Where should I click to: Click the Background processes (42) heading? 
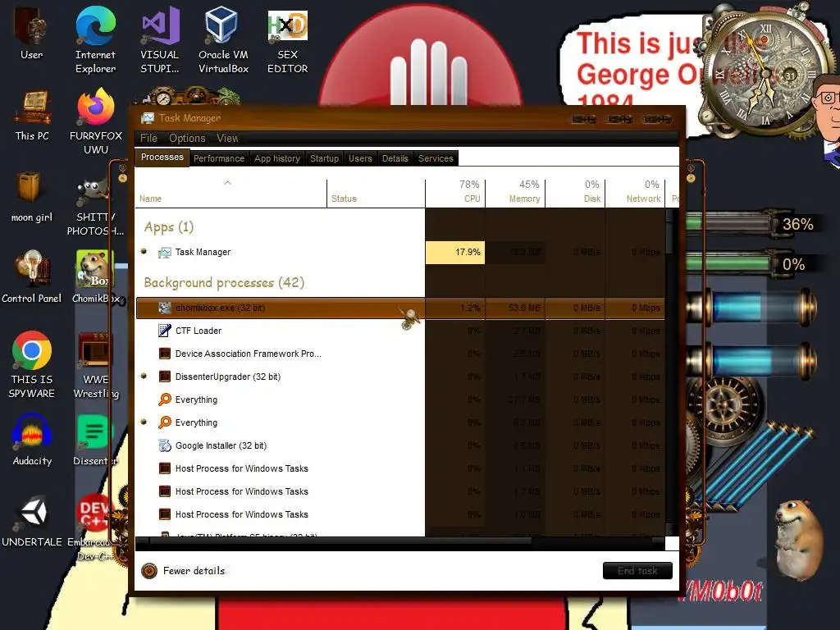(224, 282)
